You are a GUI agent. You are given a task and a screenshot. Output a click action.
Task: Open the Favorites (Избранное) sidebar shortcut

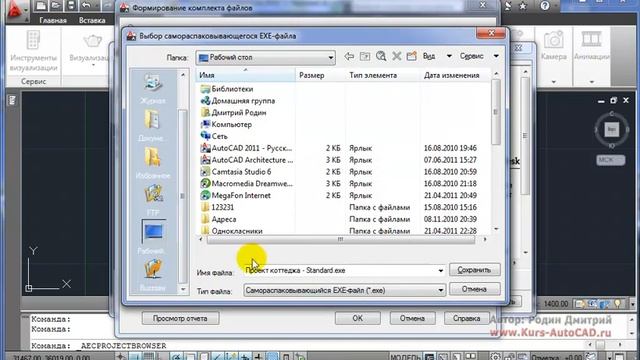coord(153,163)
